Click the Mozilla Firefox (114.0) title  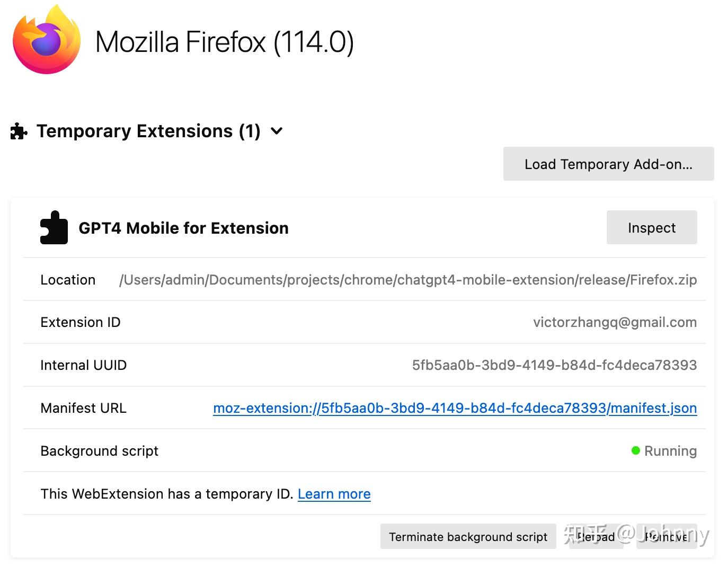coord(224,42)
